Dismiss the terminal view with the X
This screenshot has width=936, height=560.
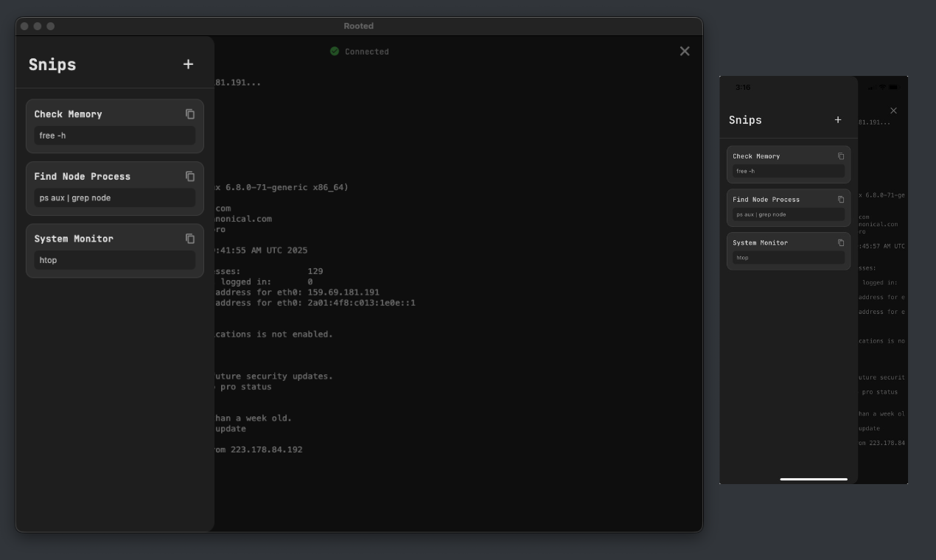[x=685, y=51]
